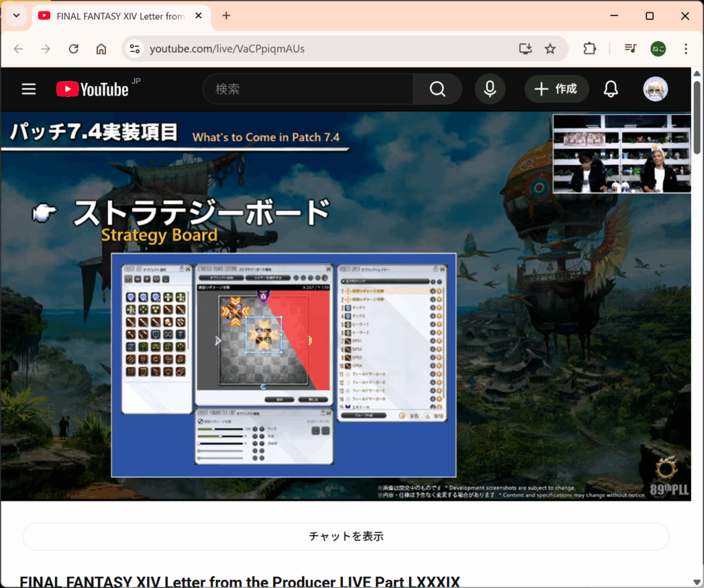The image size is (704, 588).
Task: Open the YouTube hamburger guide menu
Action: click(28, 89)
